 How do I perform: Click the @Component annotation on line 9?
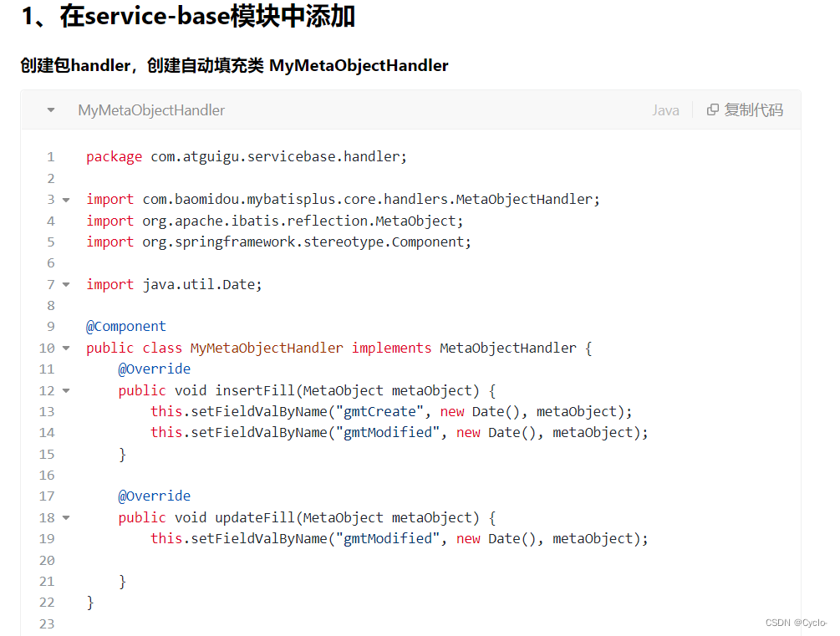pyautogui.click(x=125, y=326)
